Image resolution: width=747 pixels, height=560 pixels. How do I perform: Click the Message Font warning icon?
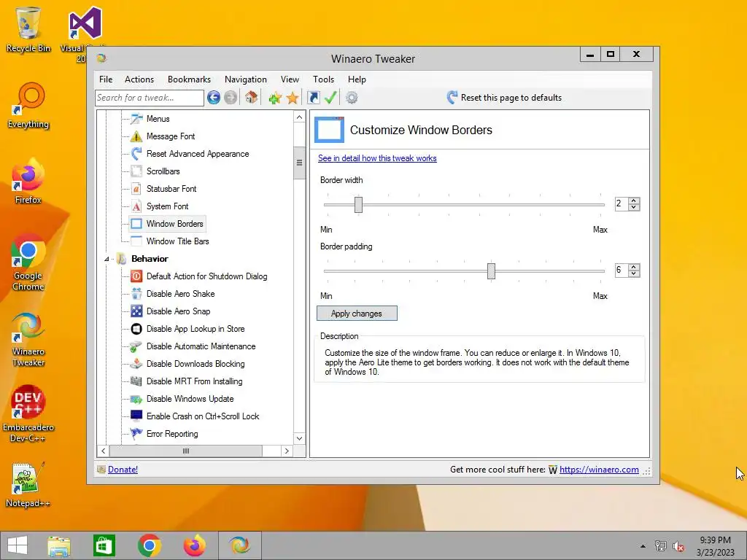click(136, 136)
